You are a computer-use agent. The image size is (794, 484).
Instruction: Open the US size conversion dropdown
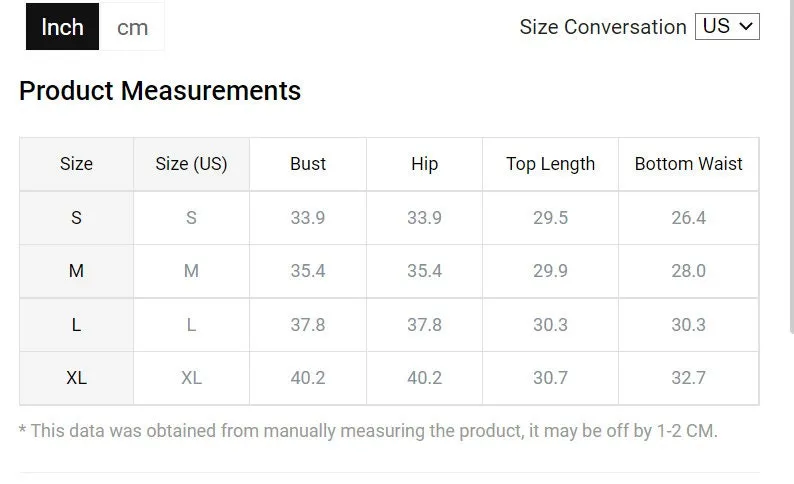pyautogui.click(x=727, y=26)
